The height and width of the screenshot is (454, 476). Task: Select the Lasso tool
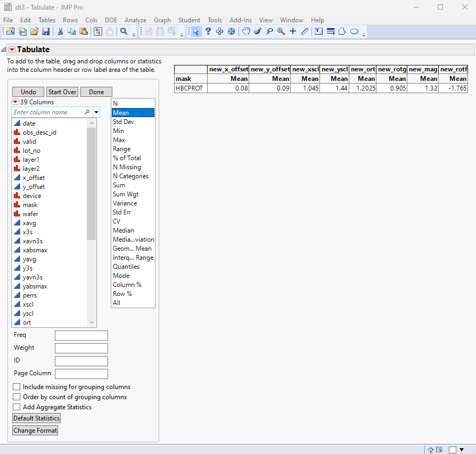click(269, 31)
